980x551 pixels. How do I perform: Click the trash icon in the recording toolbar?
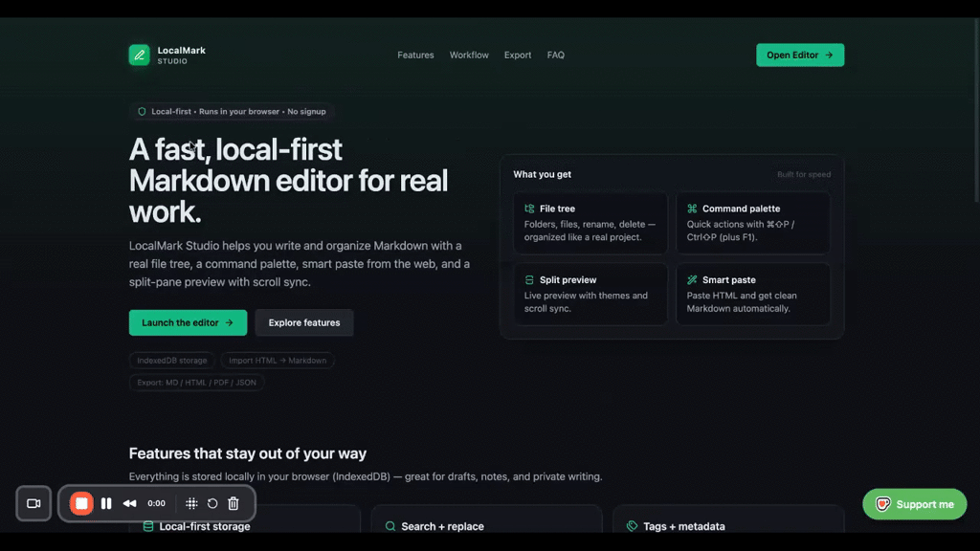pos(233,503)
